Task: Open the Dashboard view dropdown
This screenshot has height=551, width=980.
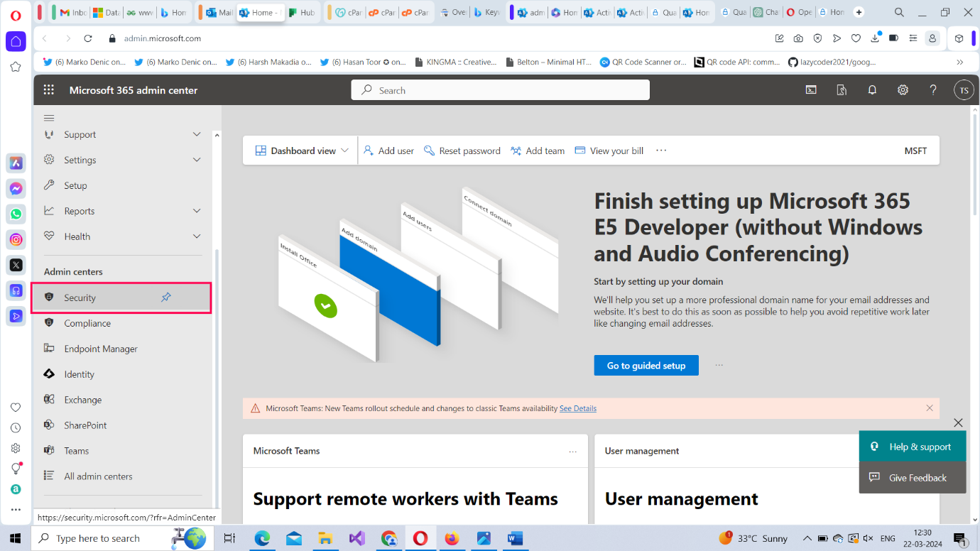Action: click(x=302, y=151)
